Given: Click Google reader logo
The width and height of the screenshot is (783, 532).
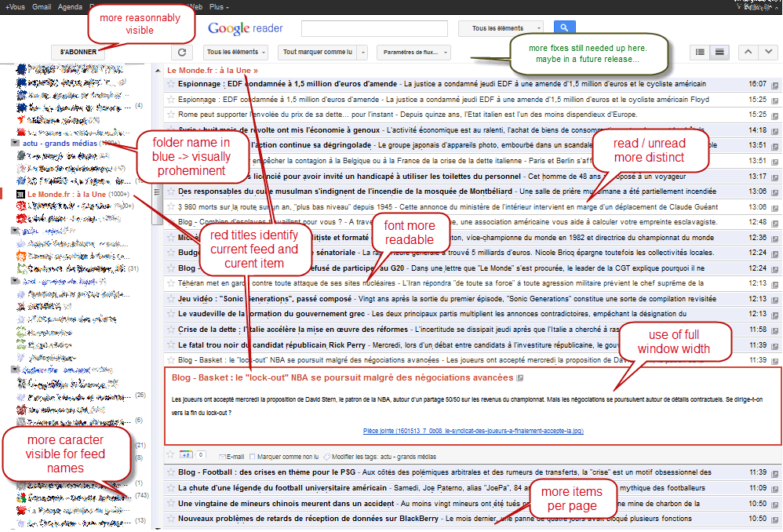Looking at the screenshot, I should click(x=246, y=28).
